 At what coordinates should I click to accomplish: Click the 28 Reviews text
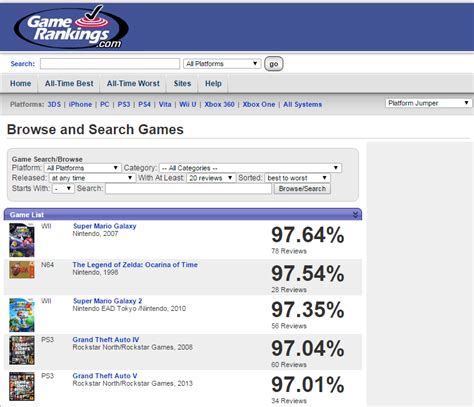[289, 290]
